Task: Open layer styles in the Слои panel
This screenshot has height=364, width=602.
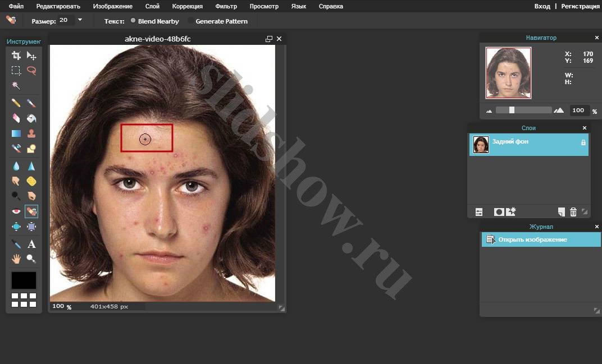Action: click(511, 212)
